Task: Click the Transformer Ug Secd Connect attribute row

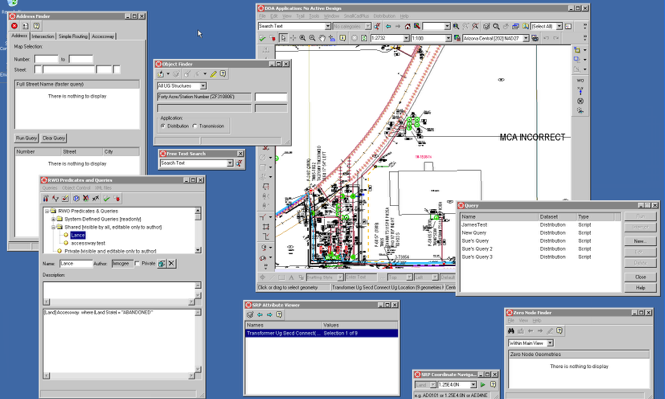Action: pyautogui.click(x=322, y=333)
